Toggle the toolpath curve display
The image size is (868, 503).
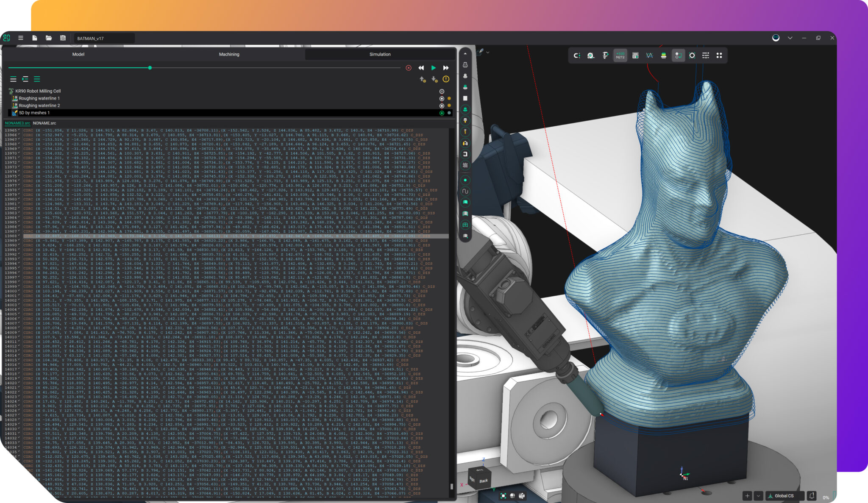[x=465, y=191]
